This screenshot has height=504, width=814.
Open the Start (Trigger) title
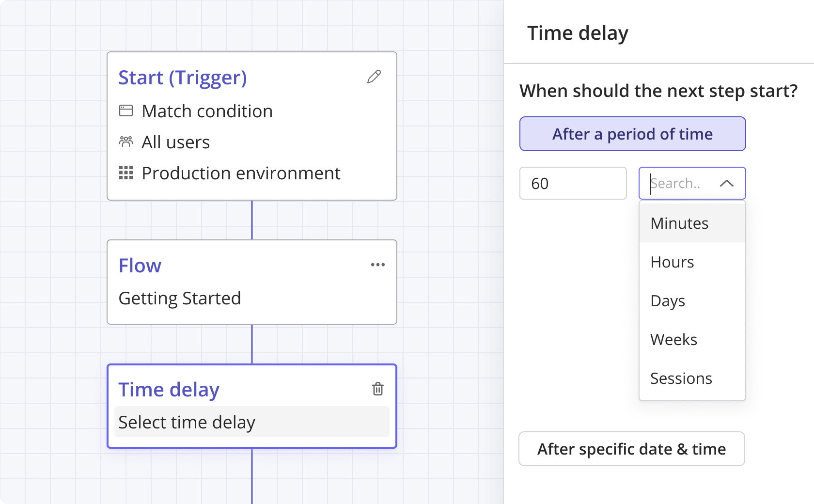(183, 78)
